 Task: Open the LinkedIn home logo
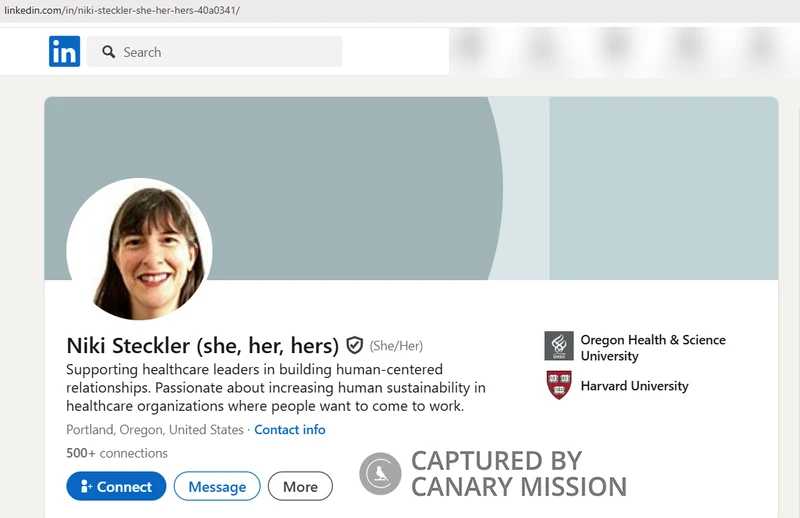64,51
